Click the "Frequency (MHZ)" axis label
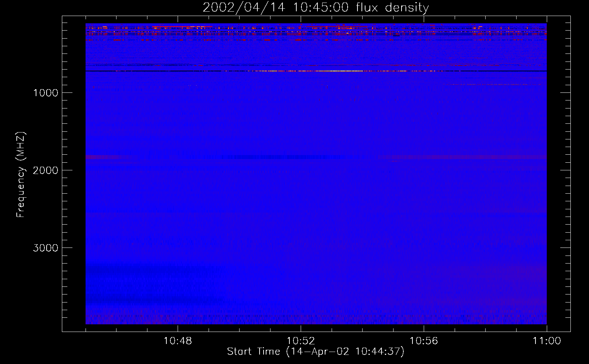Screen dimensions: 589x364 [x=21, y=175]
